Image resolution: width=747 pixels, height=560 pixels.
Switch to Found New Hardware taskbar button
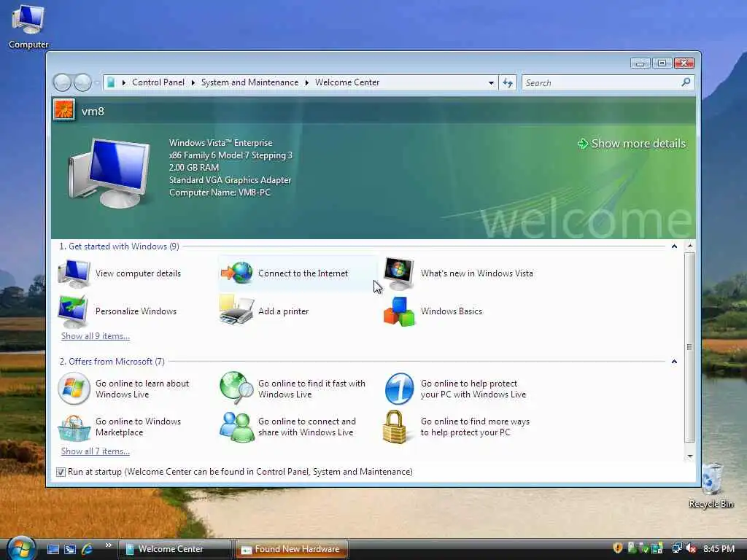point(292,549)
